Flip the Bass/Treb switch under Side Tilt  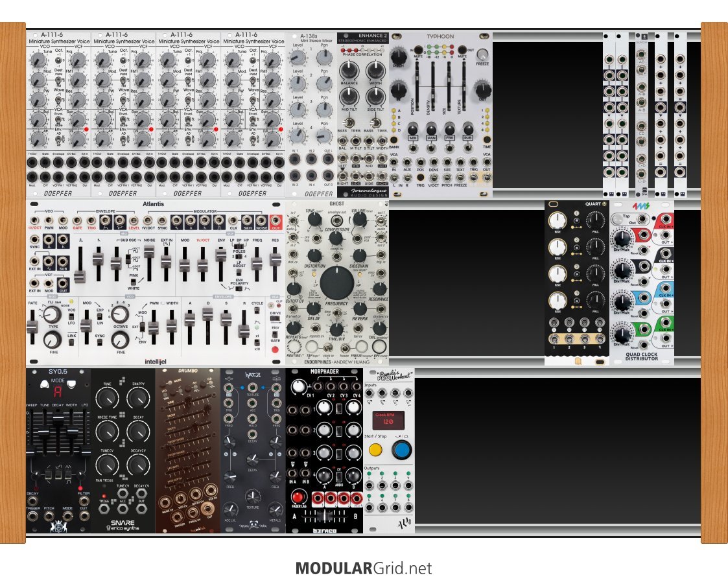[375, 123]
